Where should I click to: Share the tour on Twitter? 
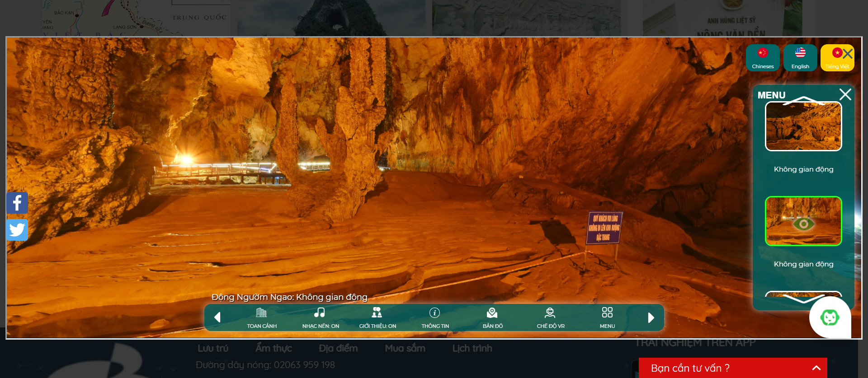click(x=17, y=230)
